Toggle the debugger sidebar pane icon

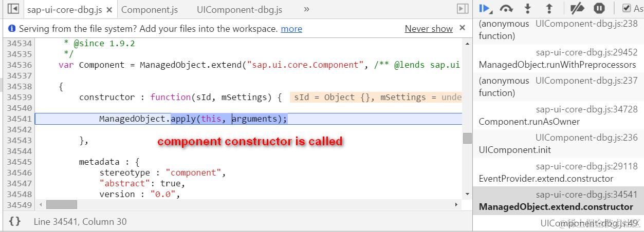tap(463, 9)
